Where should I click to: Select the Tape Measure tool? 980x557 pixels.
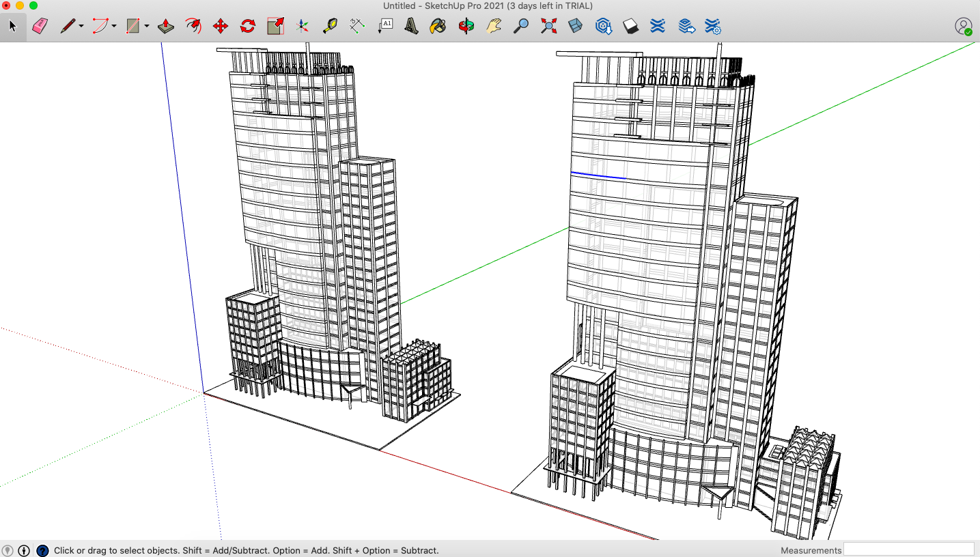point(330,27)
